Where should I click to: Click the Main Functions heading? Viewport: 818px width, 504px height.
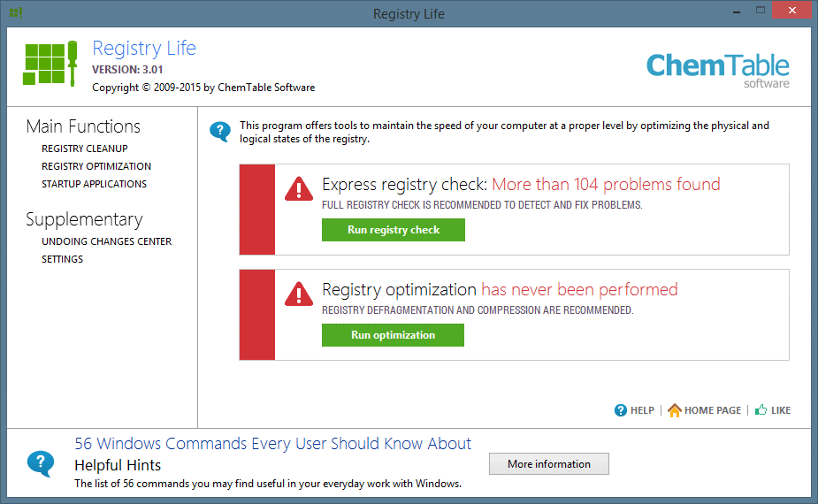pos(83,126)
